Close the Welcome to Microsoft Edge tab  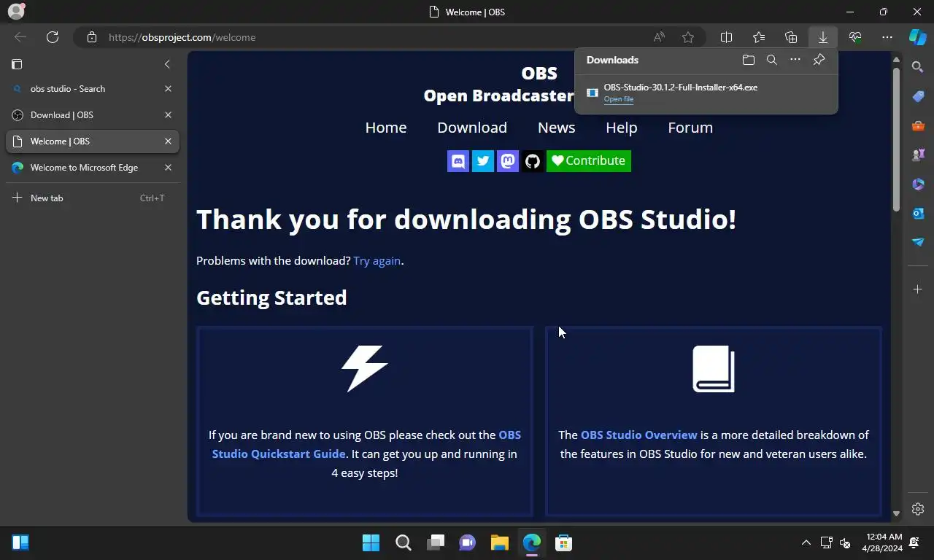[x=168, y=168]
